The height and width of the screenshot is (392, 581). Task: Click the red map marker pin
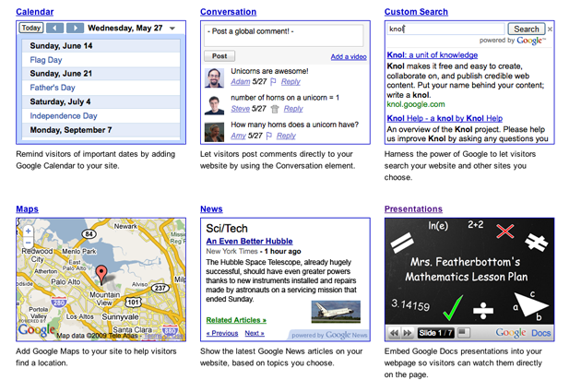tap(101, 275)
